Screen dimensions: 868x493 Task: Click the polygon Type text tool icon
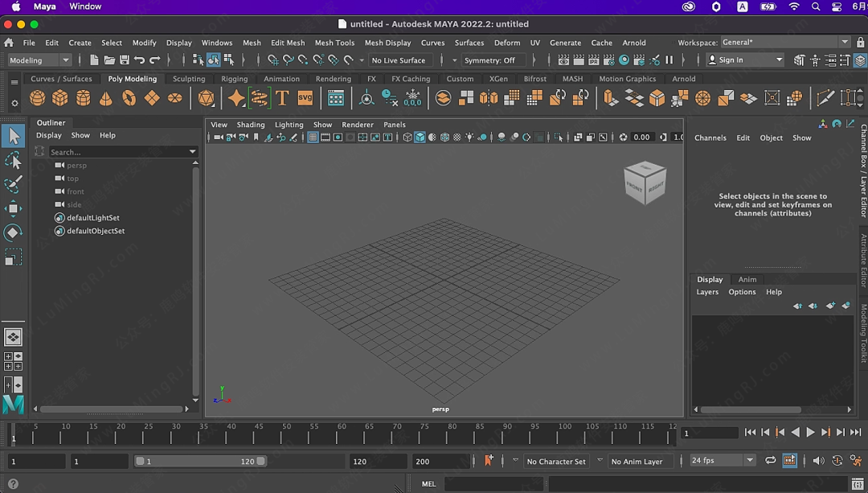click(x=282, y=98)
